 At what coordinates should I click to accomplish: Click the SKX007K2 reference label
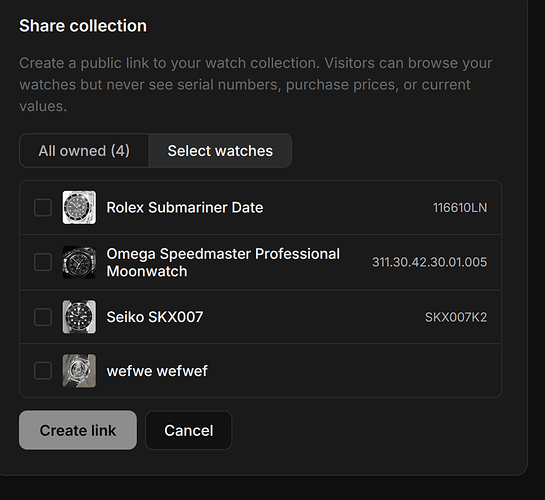pos(456,317)
